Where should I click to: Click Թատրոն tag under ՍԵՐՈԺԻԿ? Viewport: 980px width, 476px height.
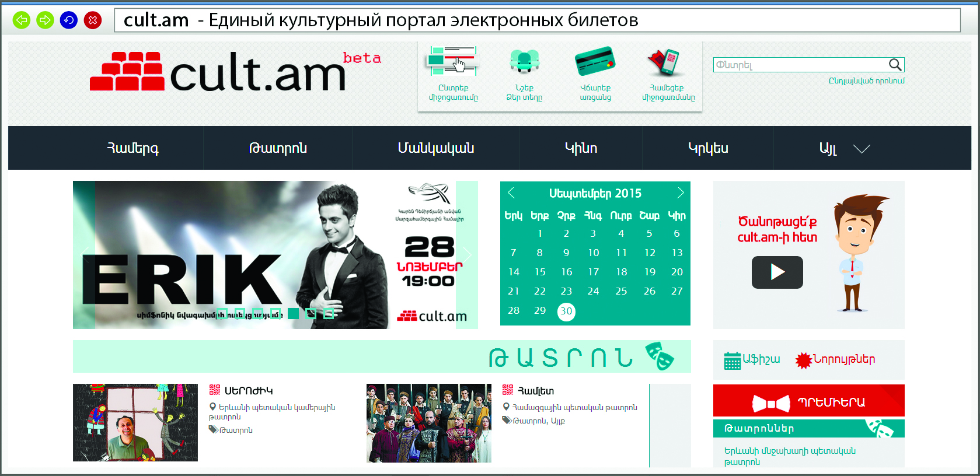[x=236, y=430]
